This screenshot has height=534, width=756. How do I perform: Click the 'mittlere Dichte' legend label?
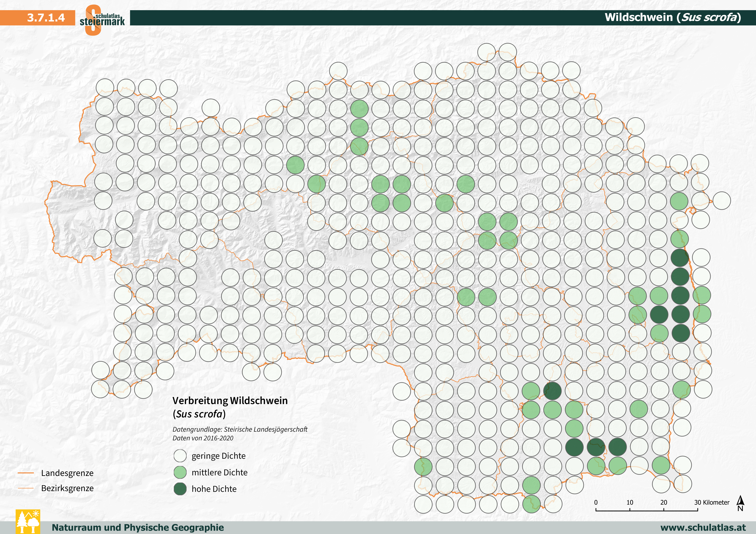coord(219,472)
